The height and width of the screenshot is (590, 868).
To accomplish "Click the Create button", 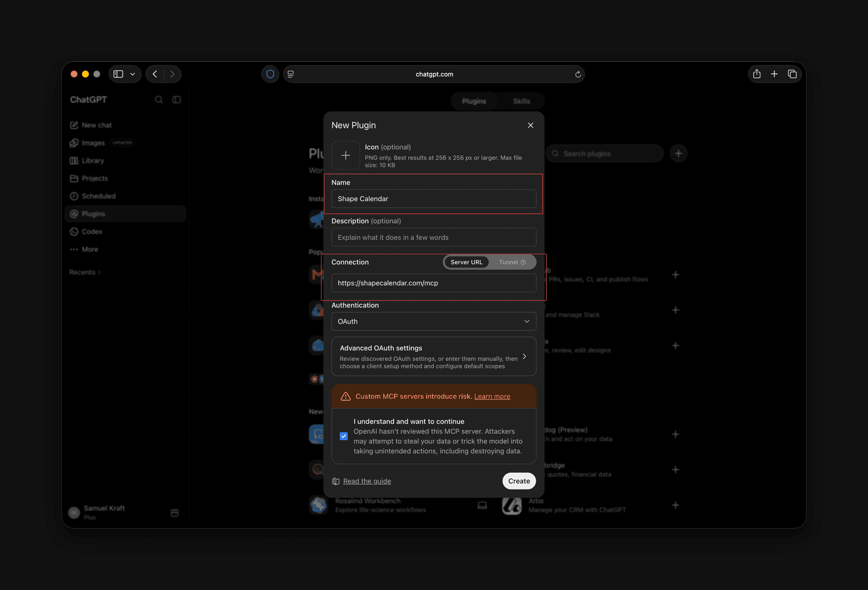I will (519, 481).
